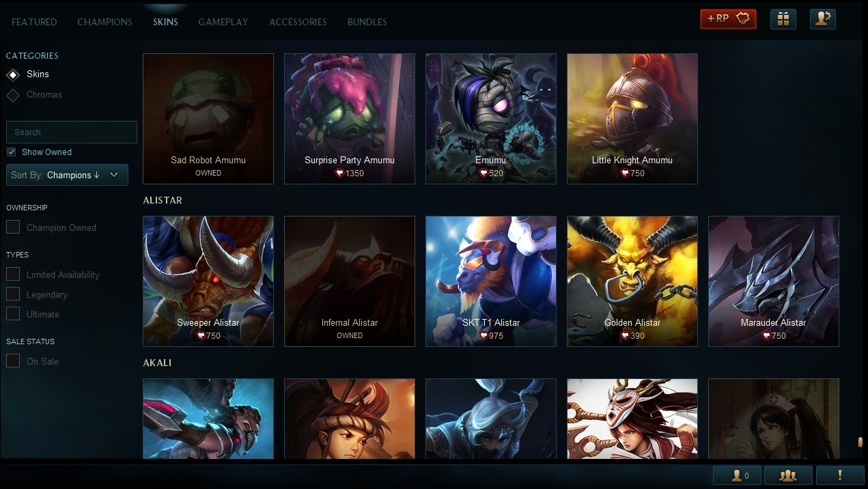Switch to the Champions tab
The image size is (868, 489).
click(x=104, y=22)
